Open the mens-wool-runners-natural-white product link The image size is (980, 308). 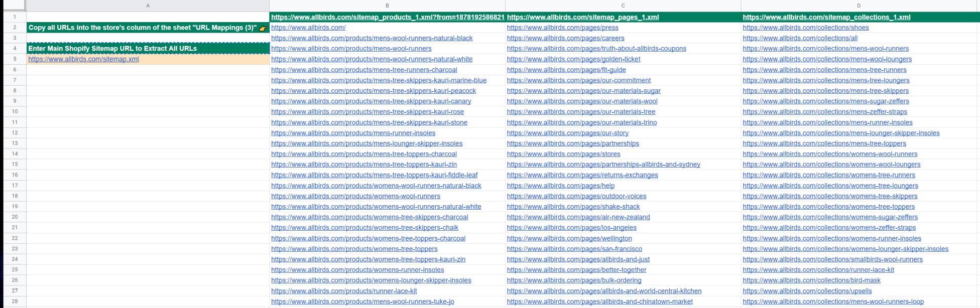[372, 59]
